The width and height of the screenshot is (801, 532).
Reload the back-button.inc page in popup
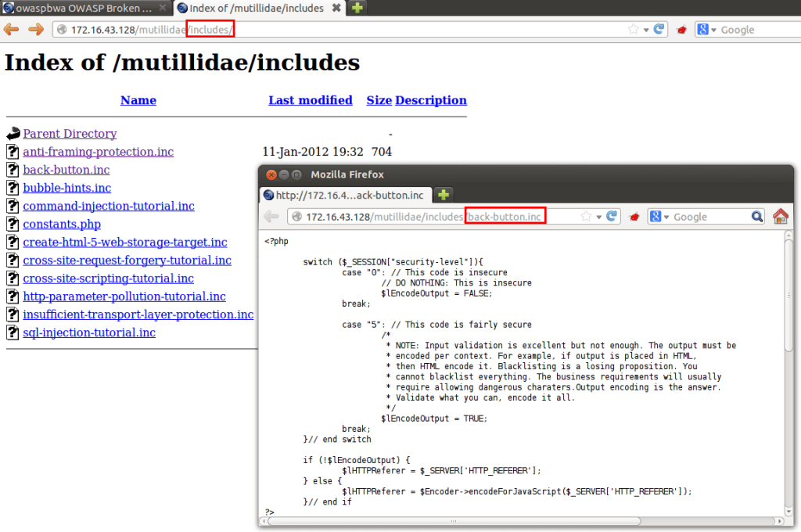612,217
